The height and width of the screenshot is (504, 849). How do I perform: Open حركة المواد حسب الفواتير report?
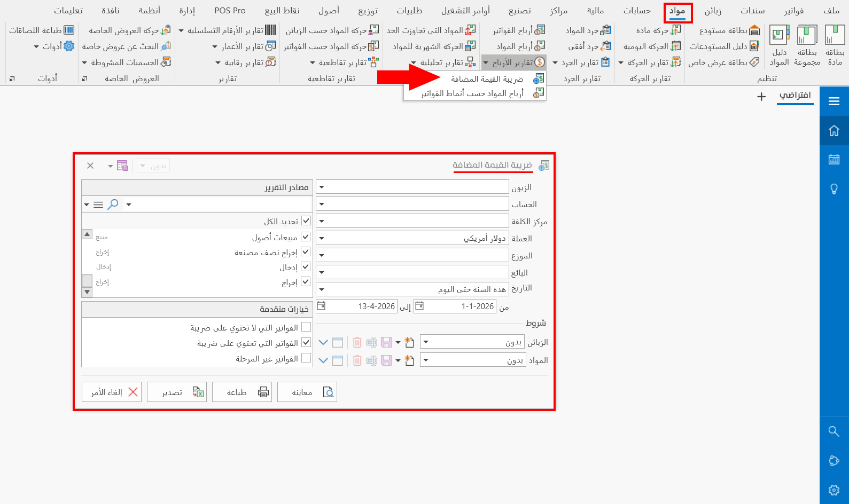[331, 46]
